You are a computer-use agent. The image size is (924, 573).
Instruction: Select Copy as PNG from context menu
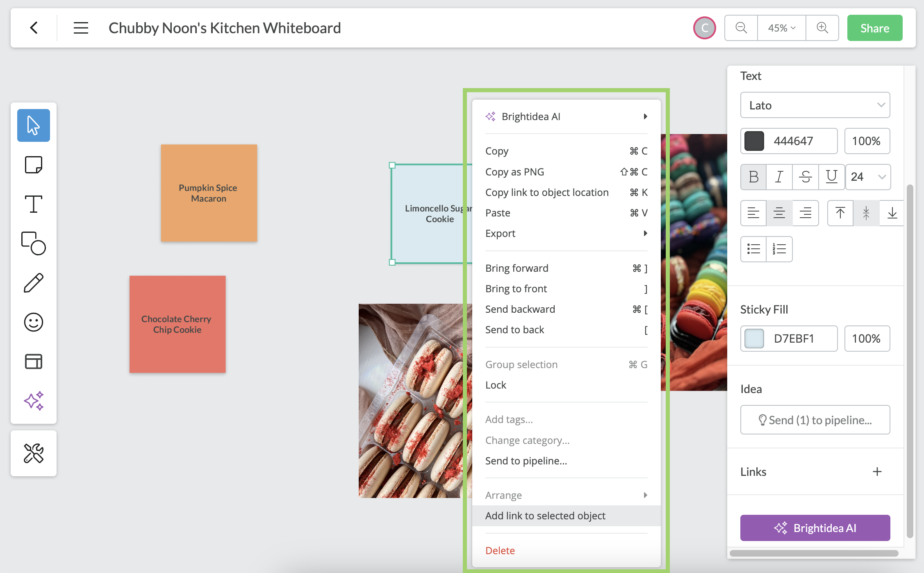515,172
